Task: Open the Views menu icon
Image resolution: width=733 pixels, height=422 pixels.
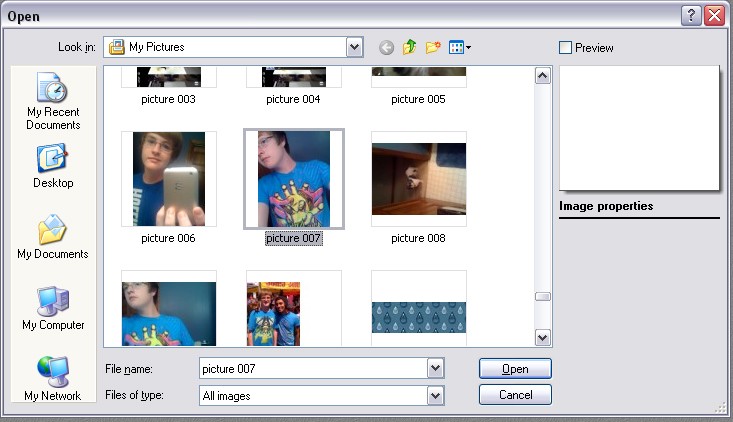Action: coord(460,47)
